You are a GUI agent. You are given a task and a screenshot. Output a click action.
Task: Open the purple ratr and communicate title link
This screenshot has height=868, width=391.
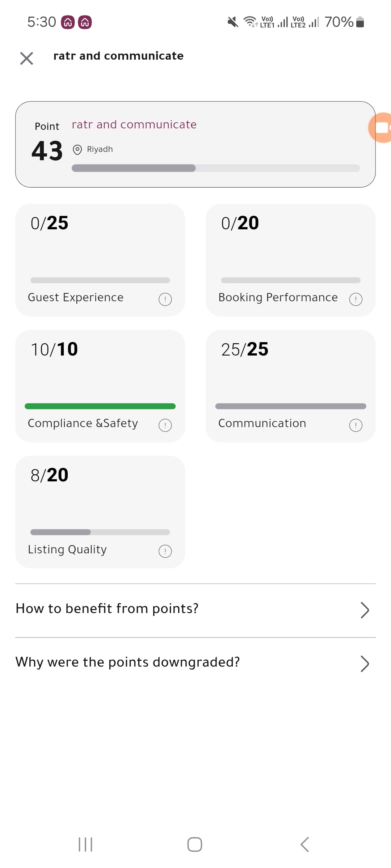[134, 124]
